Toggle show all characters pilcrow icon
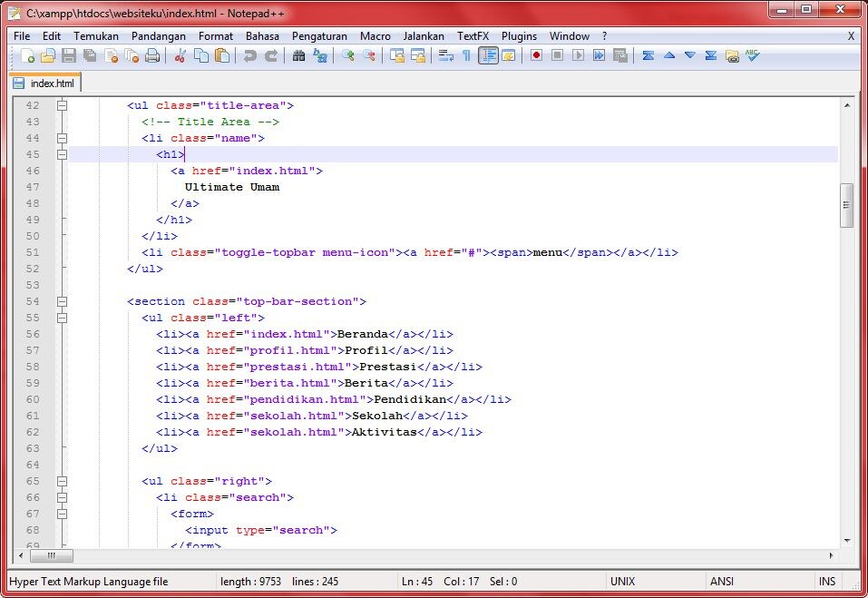The height and width of the screenshot is (598, 868). point(467,55)
